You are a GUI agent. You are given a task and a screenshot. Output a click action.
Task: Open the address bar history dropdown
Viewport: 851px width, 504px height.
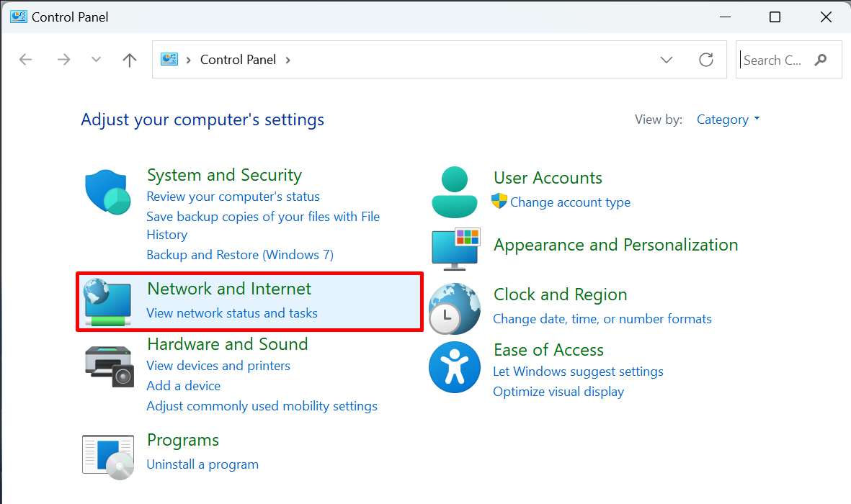tap(667, 60)
